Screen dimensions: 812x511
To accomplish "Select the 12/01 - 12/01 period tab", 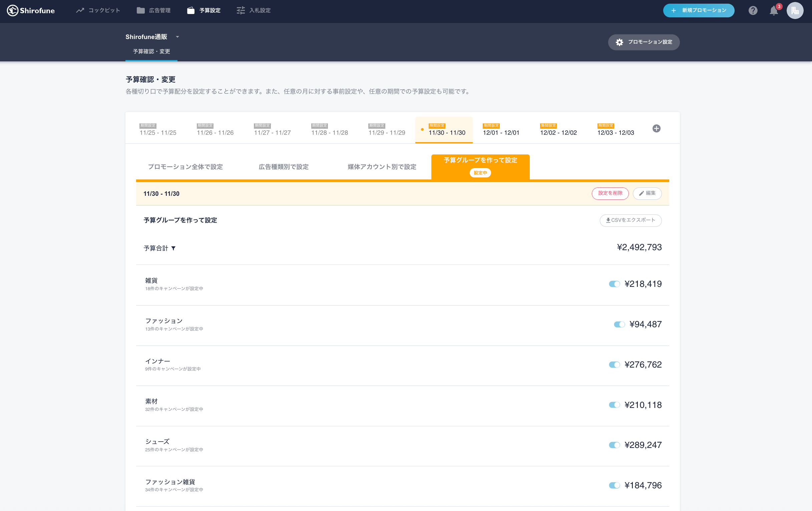I will (501, 130).
